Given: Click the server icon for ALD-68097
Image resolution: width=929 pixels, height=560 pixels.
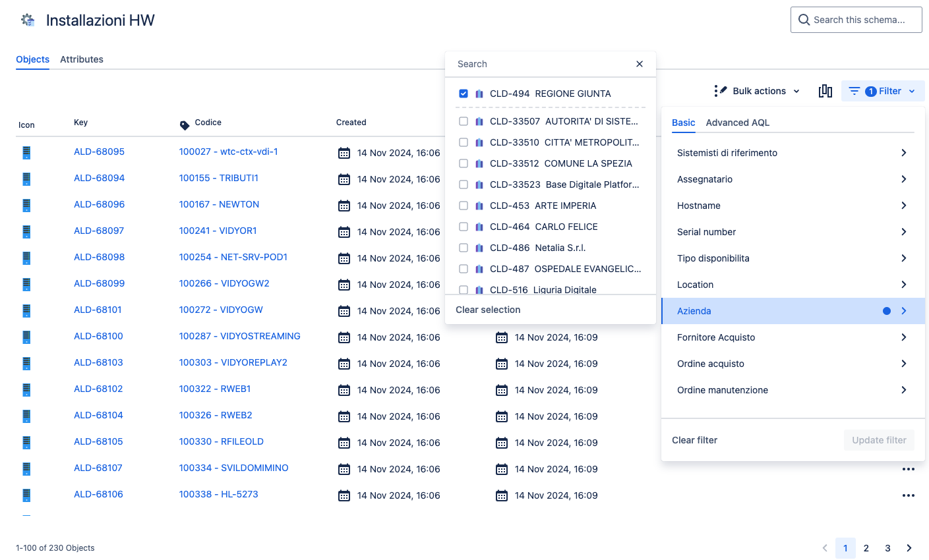Looking at the screenshot, I should click(x=26, y=232).
